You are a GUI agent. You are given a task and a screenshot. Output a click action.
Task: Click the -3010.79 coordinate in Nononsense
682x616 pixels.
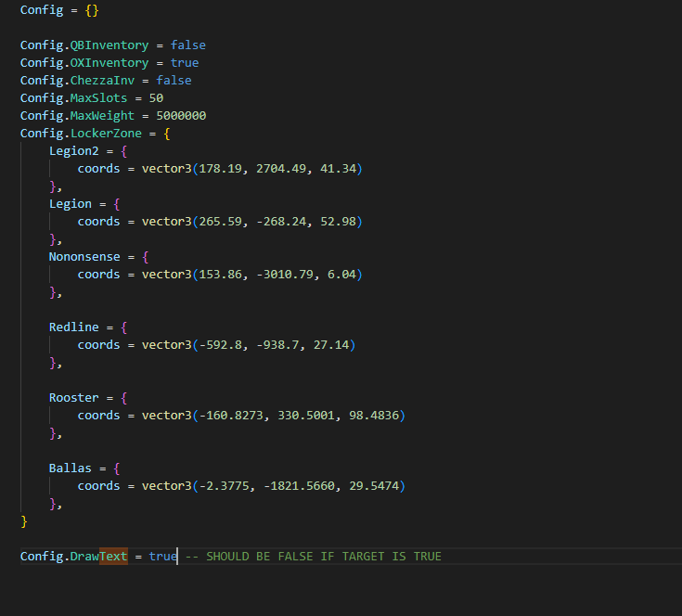coord(285,275)
